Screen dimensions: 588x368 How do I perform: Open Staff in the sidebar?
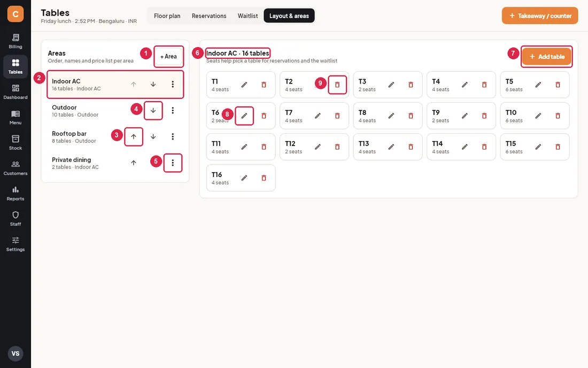[16, 219]
